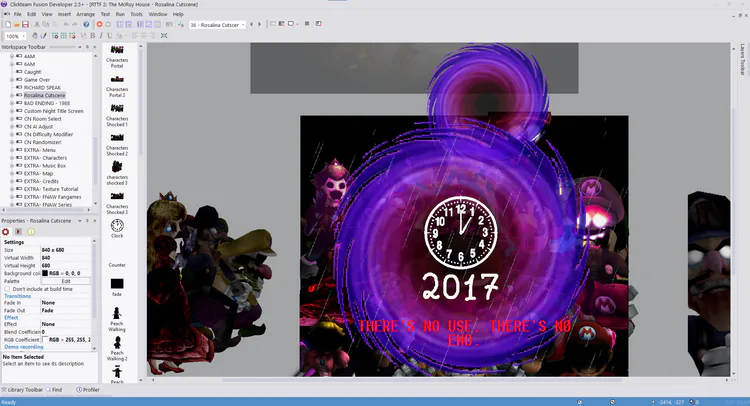This screenshot has width=750, height=406.
Task: Click the Copy icon in the toolbar
Action: (46, 24)
